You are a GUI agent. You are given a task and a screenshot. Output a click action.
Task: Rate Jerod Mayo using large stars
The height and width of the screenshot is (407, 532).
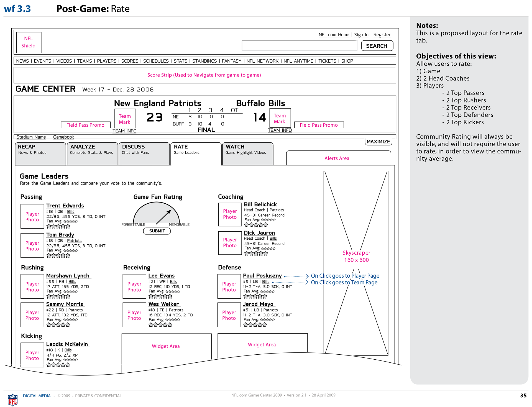[255, 325]
